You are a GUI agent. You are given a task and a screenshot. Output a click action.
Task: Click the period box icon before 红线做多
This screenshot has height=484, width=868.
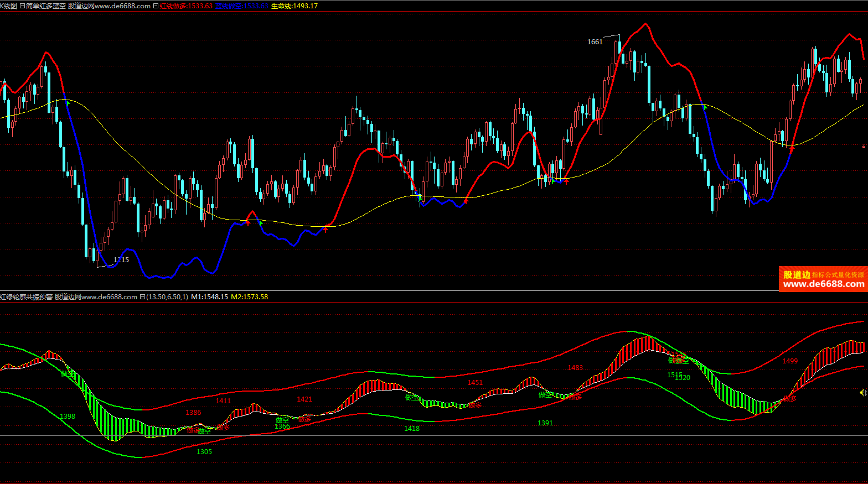(156, 6)
